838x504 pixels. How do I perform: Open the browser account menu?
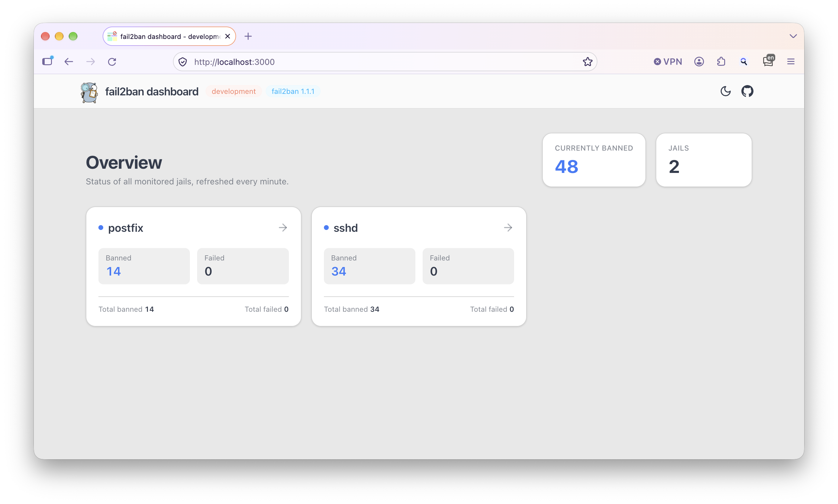coord(699,62)
